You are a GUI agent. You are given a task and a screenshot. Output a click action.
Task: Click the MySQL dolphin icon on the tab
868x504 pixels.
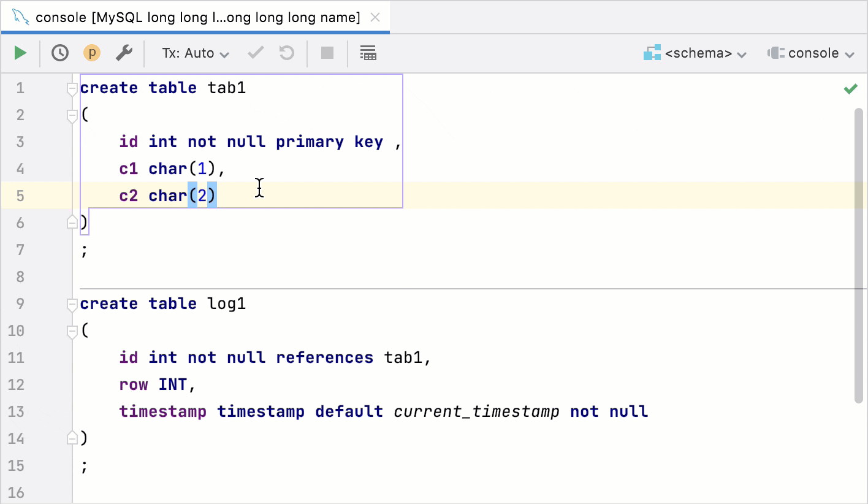click(x=20, y=17)
